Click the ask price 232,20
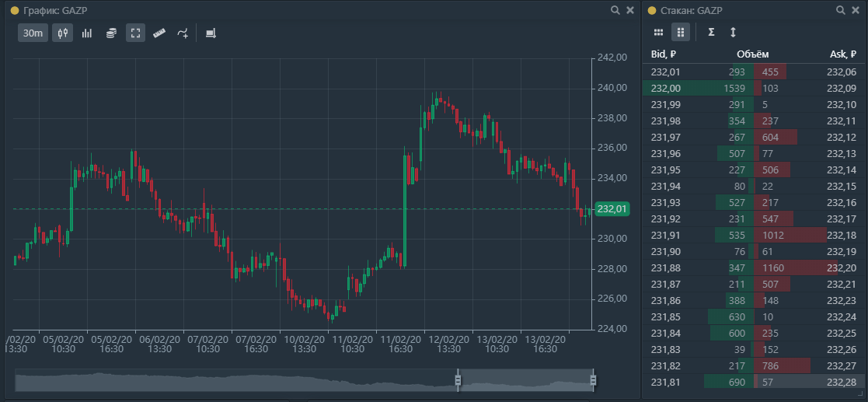 click(x=842, y=267)
